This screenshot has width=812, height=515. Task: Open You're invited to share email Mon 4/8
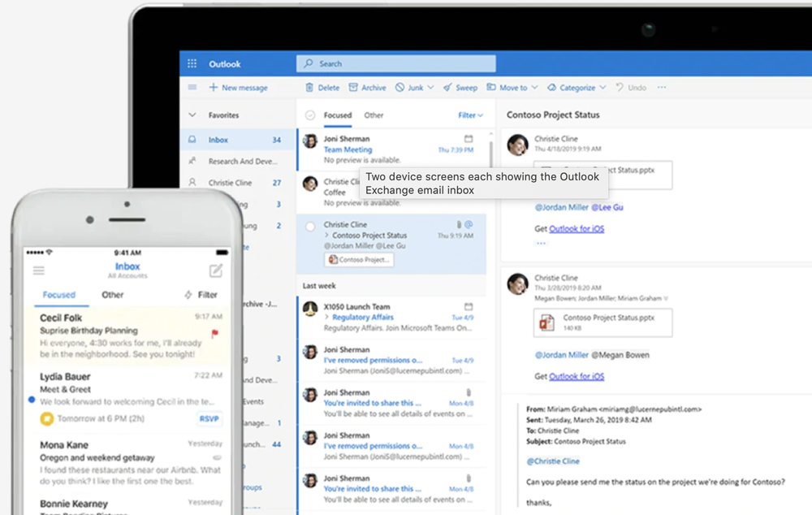[392, 403]
